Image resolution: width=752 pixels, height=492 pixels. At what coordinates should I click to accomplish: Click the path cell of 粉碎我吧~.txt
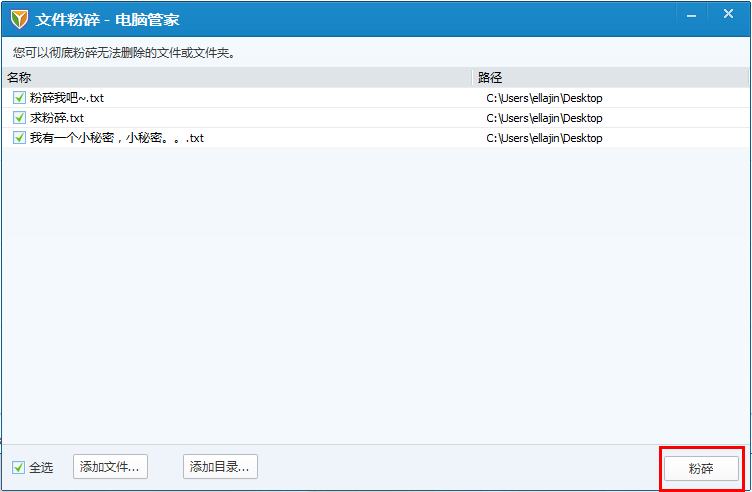pyautogui.click(x=544, y=98)
